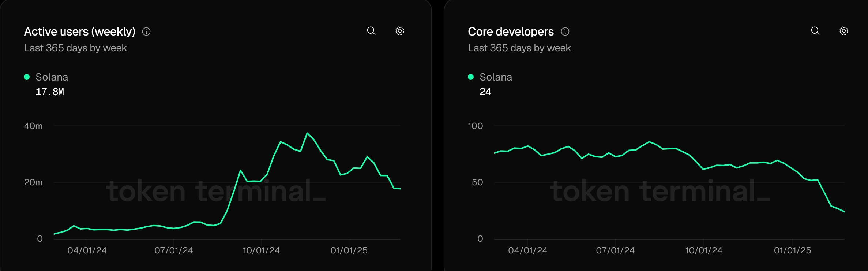Screen dimensions: 868x271
Task: Click the Active users (weekly) title
Action: [x=80, y=32]
